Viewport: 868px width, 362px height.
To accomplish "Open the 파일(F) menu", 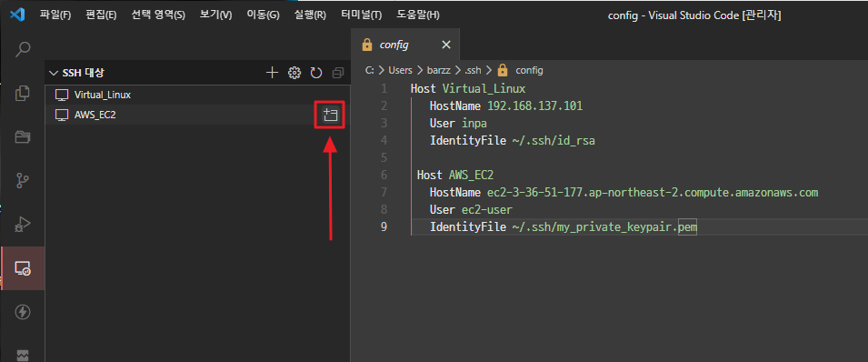I will tap(55, 15).
